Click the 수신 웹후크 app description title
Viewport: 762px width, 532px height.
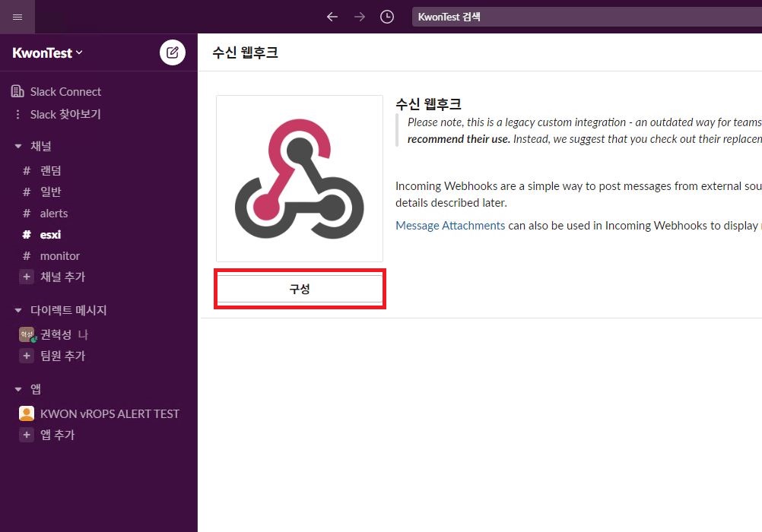[428, 103]
